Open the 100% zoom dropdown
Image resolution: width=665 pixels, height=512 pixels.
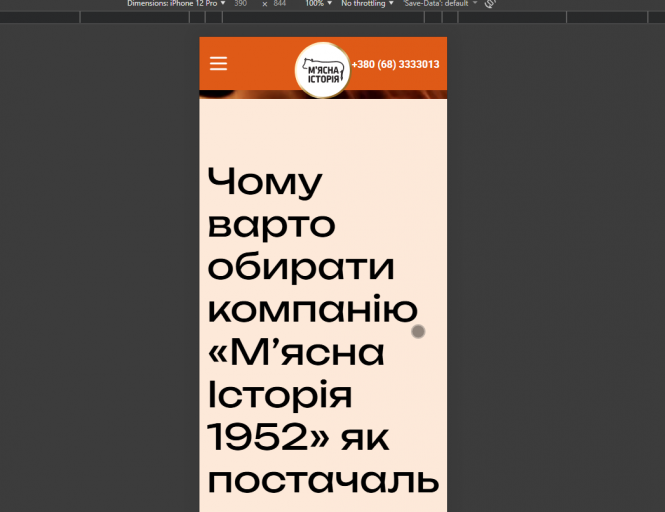318,3
